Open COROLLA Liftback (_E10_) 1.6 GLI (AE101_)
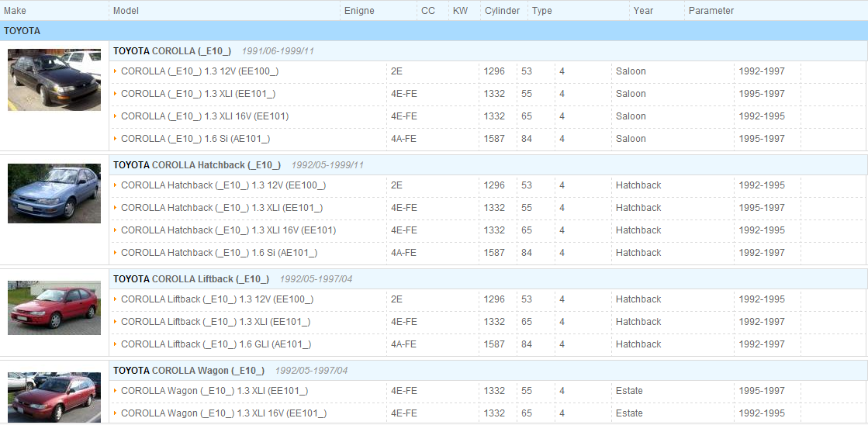Image resolution: width=868 pixels, height=425 pixels. (216, 344)
